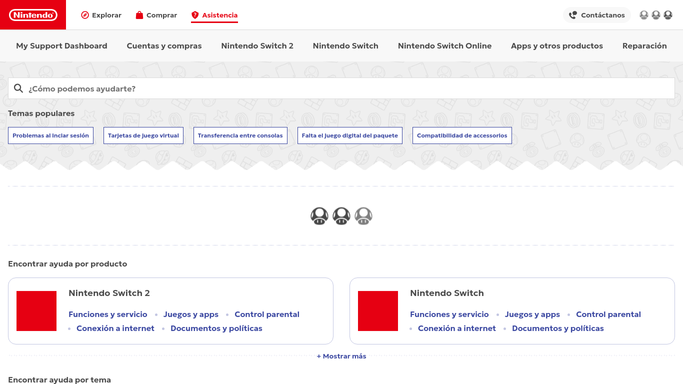The width and height of the screenshot is (683, 384).
Task: Click the phone icon in Contáctanos
Action: (573, 15)
